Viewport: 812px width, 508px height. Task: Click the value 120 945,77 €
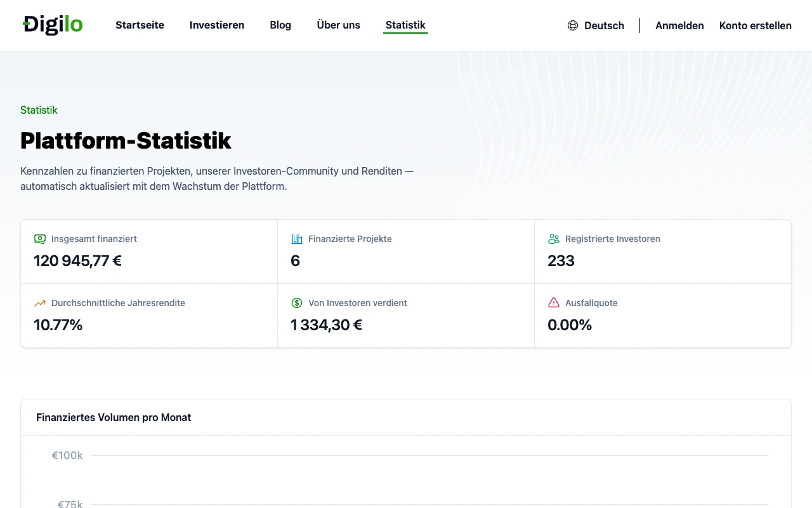click(77, 260)
